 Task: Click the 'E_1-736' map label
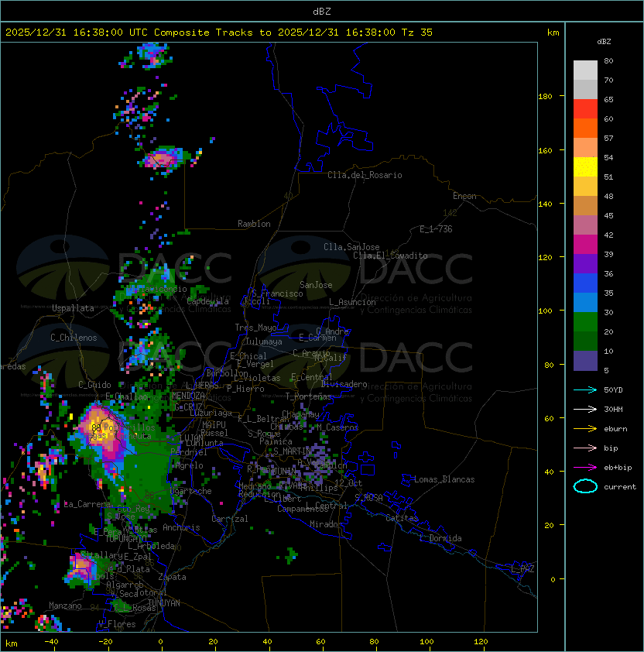tap(436, 229)
